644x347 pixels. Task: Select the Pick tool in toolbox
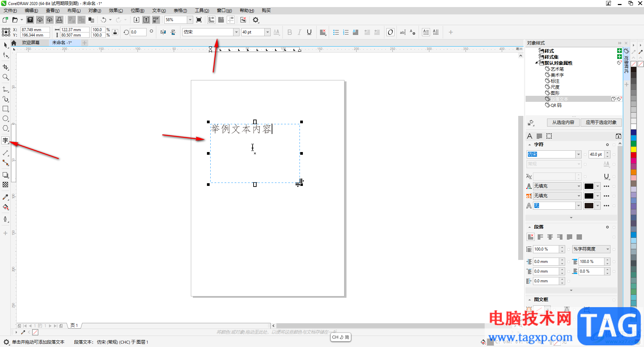5,45
